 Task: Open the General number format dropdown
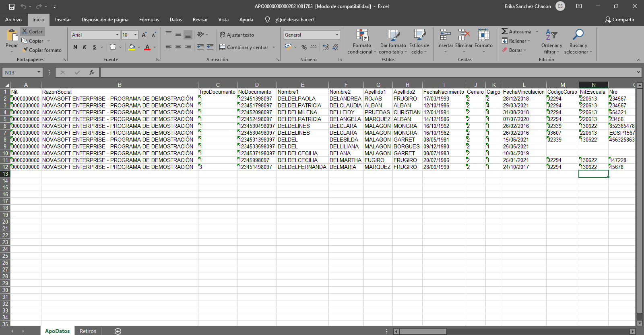click(x=337, y=35)
